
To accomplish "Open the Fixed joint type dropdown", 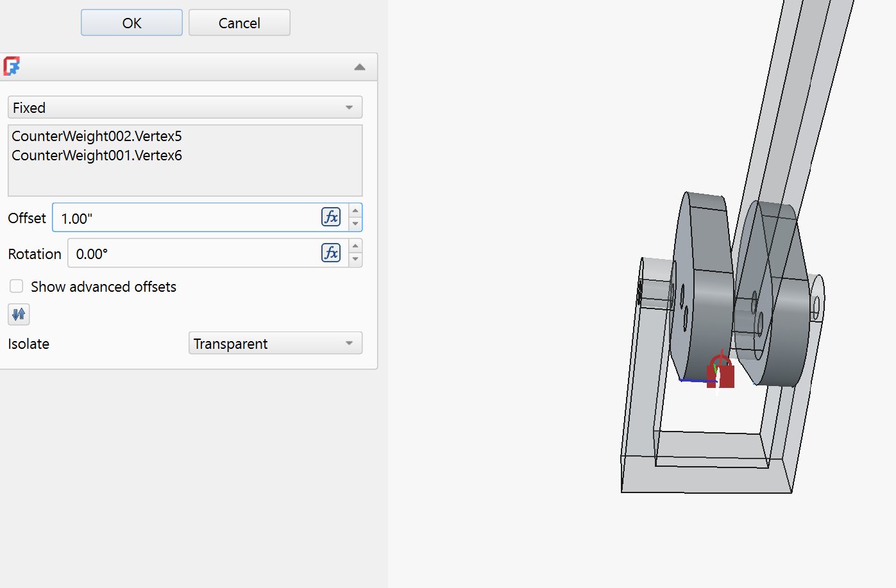I will coord(185,107).
